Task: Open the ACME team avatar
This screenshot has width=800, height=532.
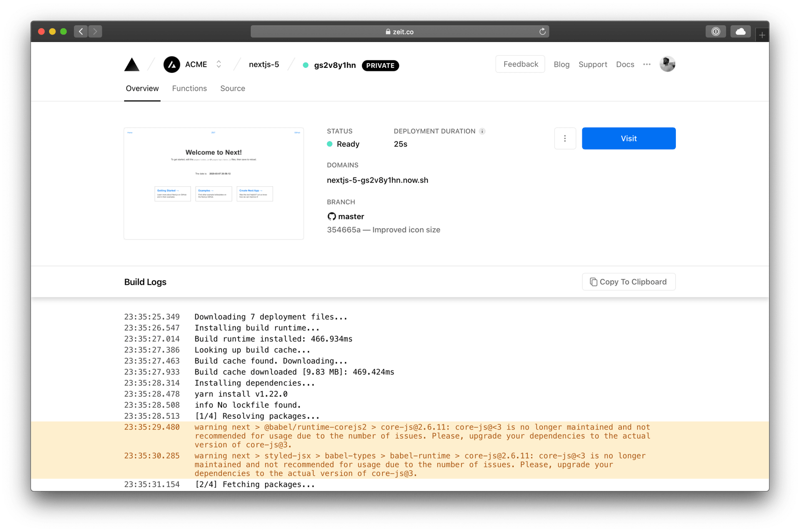Action: coord(172,65)
